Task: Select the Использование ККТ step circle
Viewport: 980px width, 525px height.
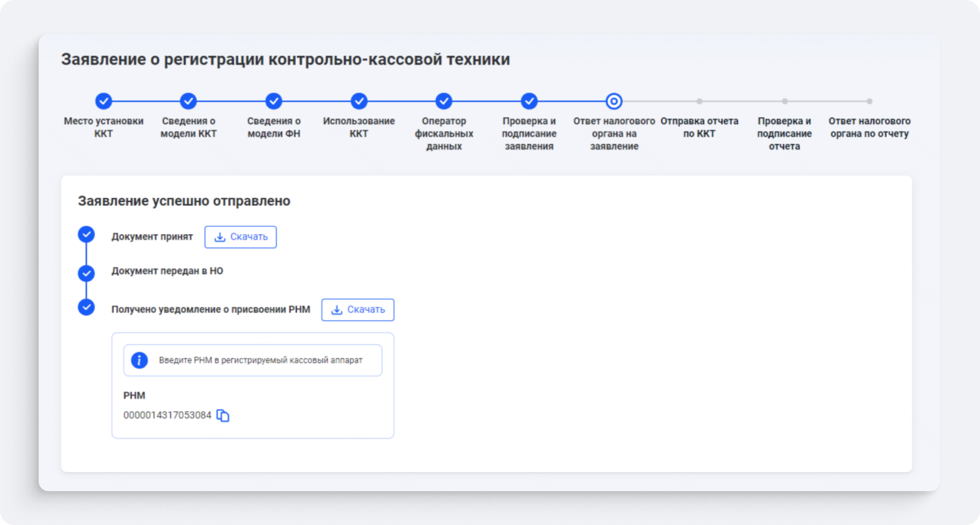Action: pos(359,101)
